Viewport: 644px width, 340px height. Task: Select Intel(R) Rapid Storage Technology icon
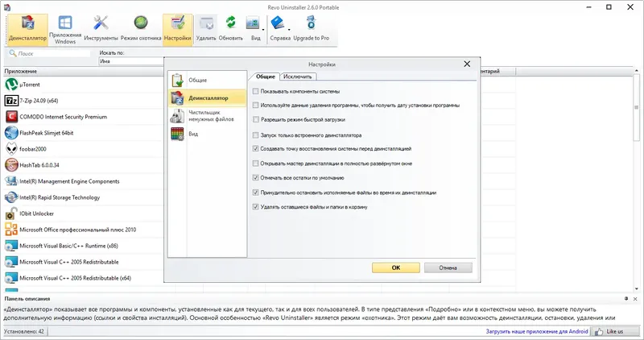click(x=11, y=197)
